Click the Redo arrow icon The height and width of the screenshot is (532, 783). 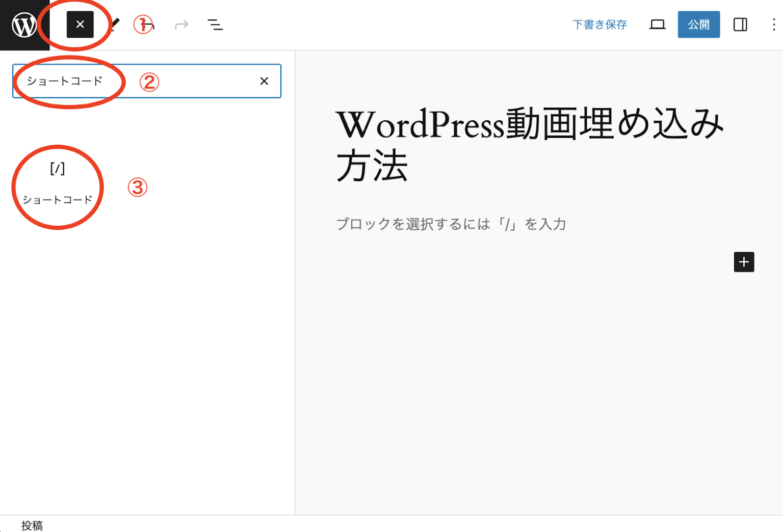[x=181, y=24]
